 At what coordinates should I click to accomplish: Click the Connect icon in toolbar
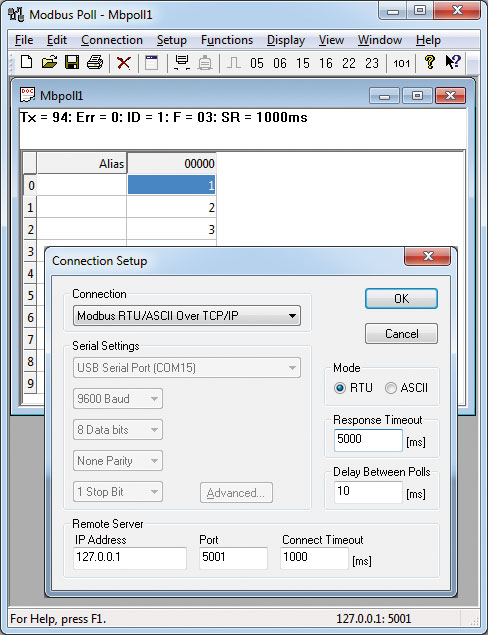[x=182, y=63]
